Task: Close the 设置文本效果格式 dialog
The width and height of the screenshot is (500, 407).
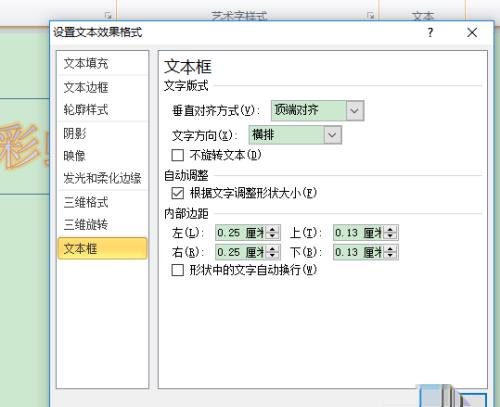Action: coord(472,32)
